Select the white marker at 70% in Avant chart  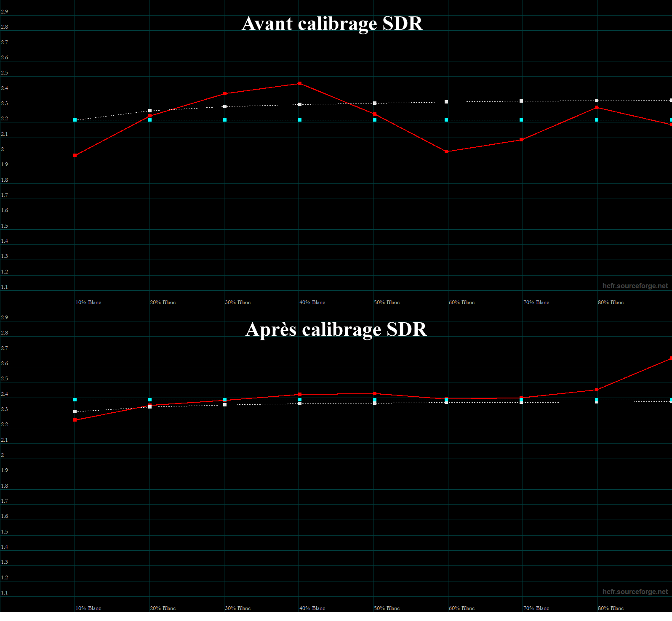(x=521, y=101)
